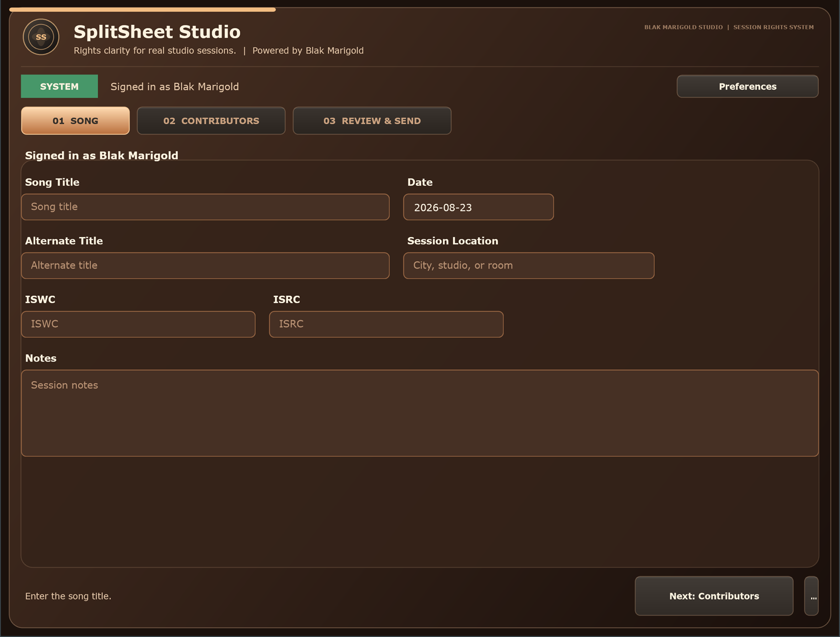Click 'Rights clarity for real studio sessions.' text
The height and width of the screenshot is (637, 840).
tap(155, 50)
